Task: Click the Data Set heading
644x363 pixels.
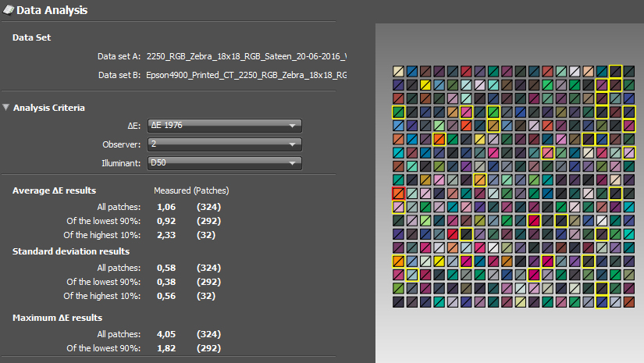Action: coord(32,37)
